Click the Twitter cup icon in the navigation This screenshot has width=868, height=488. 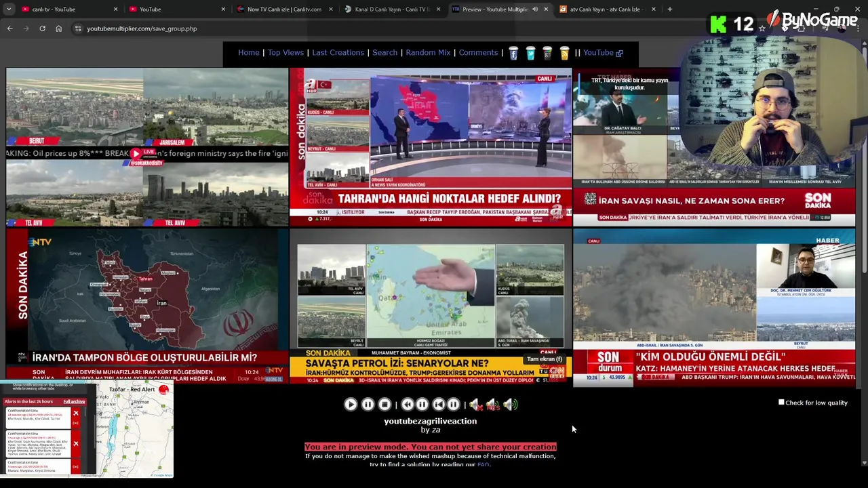(530, 54)
